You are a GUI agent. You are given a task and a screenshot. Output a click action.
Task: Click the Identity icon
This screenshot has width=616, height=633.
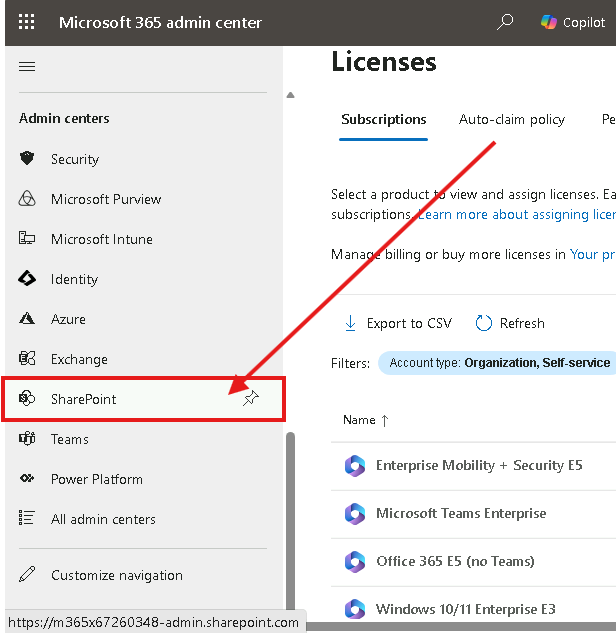coord(27,279)
